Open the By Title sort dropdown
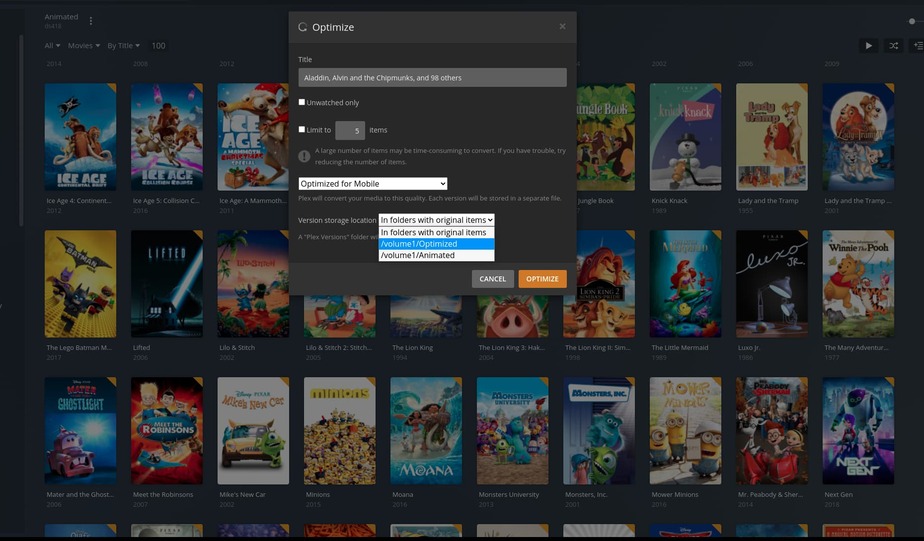The width and height of the screenshot is (924, 541). click(123, 45)
